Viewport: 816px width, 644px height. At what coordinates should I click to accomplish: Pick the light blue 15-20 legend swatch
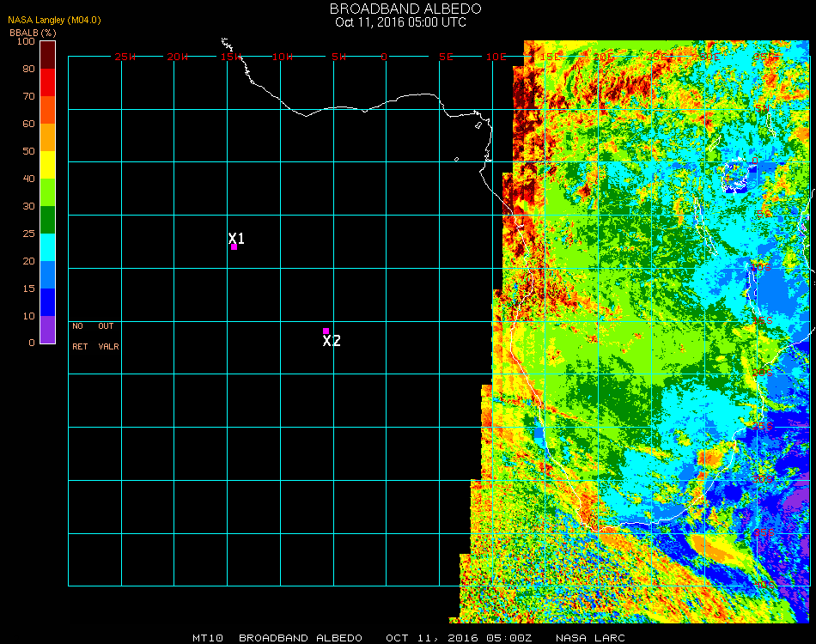pos(48,275)
